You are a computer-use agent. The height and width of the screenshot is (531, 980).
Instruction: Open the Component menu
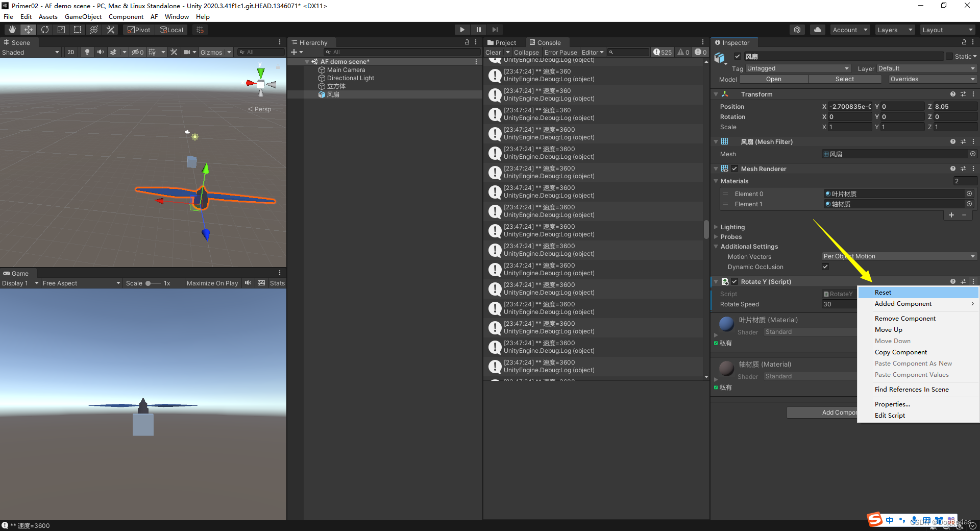(x=126, y=16)
